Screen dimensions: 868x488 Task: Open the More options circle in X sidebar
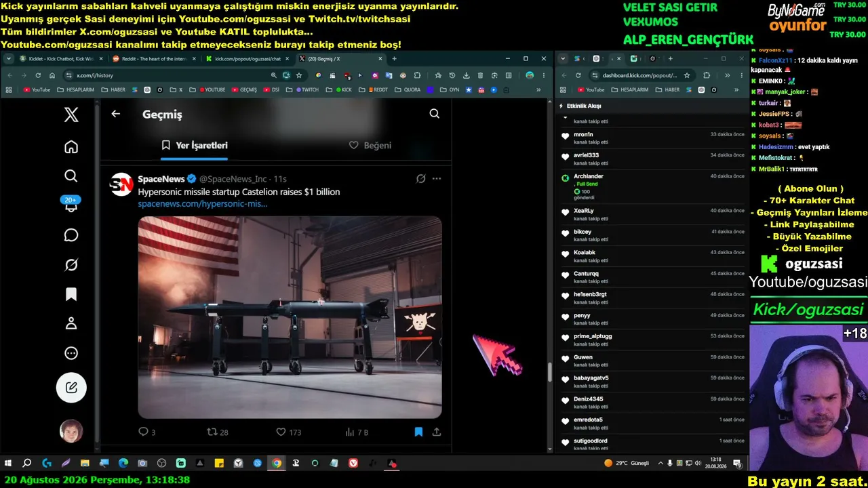click(71, 353)
